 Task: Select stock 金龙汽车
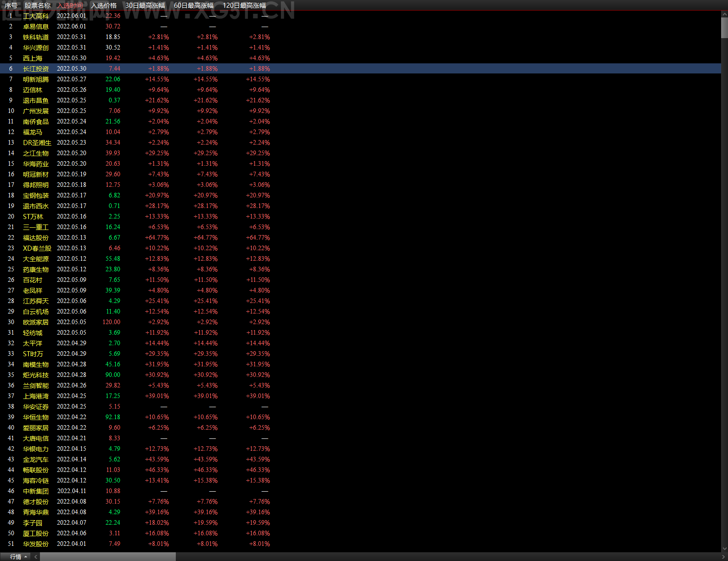[36, 460]
